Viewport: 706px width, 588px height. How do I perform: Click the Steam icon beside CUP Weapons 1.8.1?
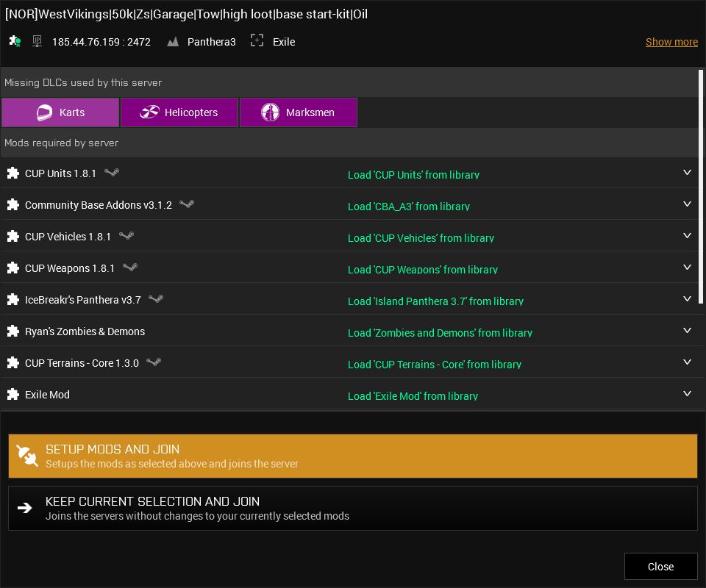130,268
